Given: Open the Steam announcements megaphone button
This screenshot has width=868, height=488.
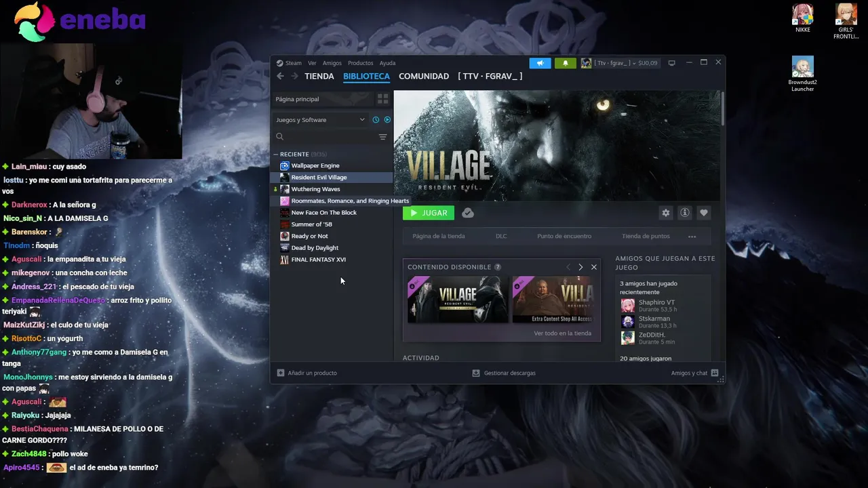Looking at the screenshot, I should [540, 63].
